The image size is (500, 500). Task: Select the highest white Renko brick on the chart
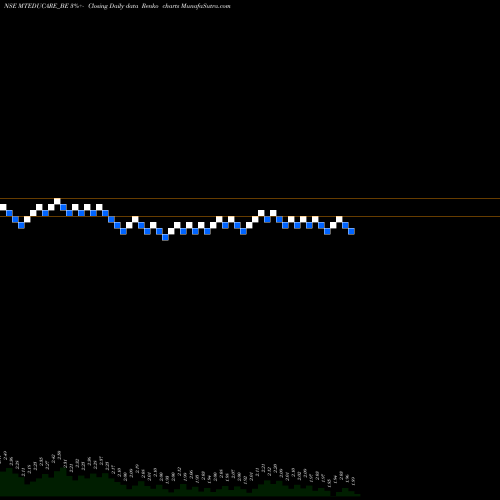57,201
